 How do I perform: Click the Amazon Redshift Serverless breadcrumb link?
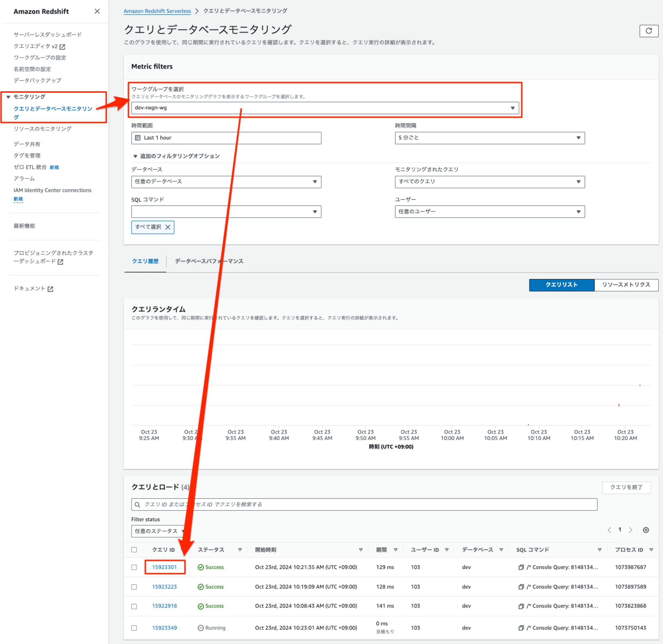157,11
